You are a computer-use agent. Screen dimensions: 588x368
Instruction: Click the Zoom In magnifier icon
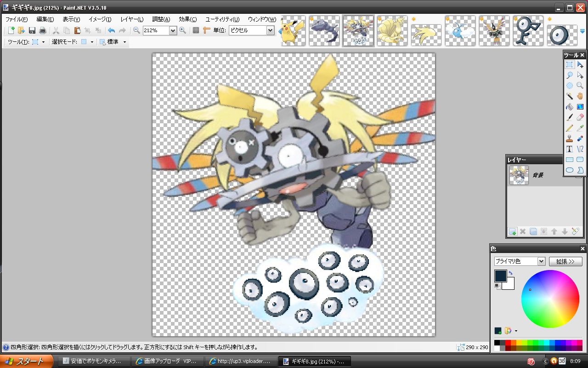(182, 30)
